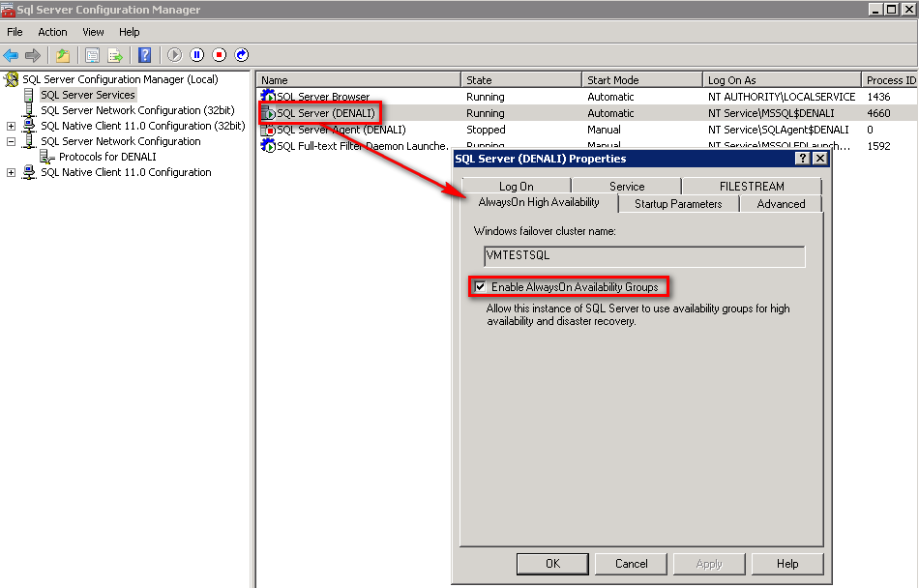Click the Back arrow toolbar icon
Image resolution: width=919 pixels, height=588 pixels.
pyautogui.click(x=11, y=55)
